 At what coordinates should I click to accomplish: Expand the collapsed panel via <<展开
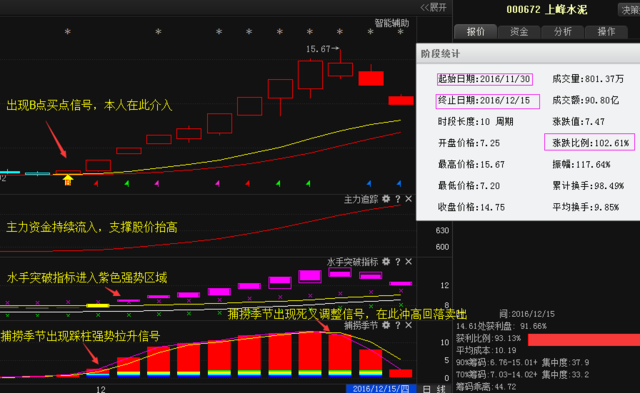click(x=433, y=7)
